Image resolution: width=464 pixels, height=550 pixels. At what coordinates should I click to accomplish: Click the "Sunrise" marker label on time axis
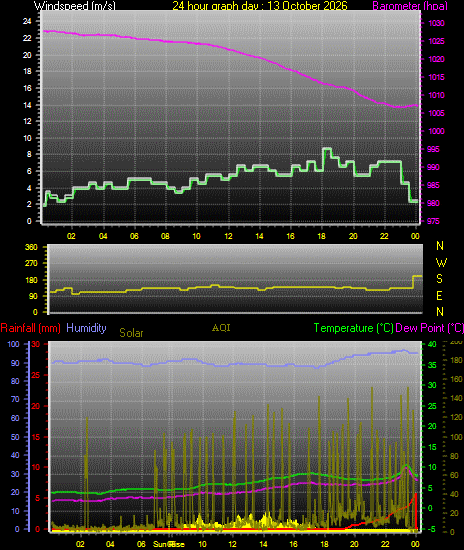click(x=169, y=544)
